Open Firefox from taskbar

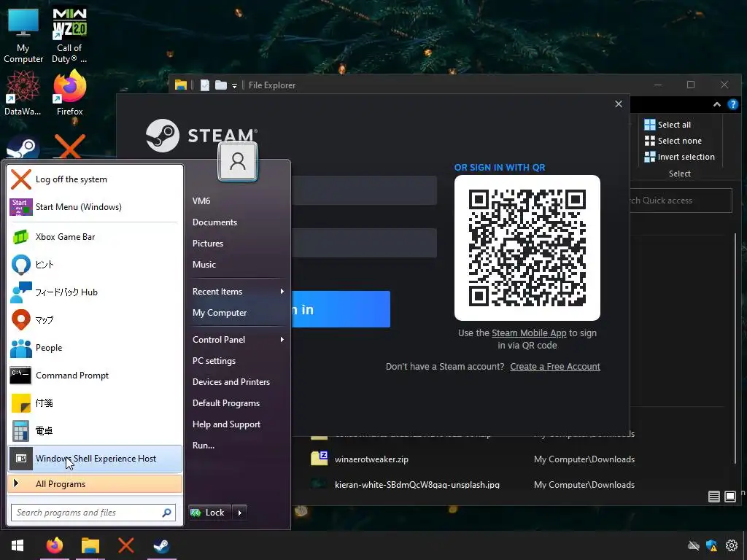point(54,545)
